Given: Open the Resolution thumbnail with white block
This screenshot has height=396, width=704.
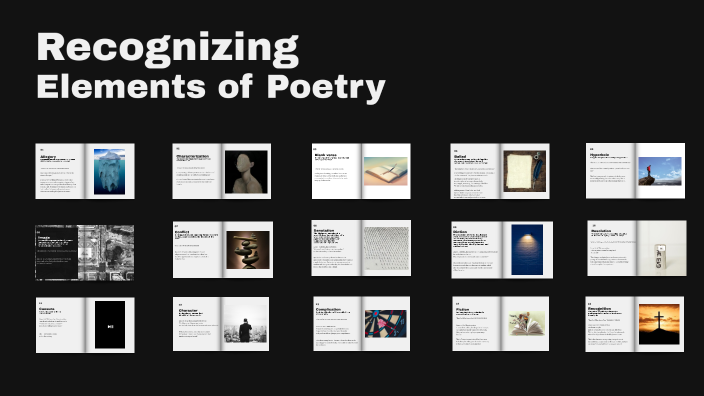Looking at the screenshot, I should pos(637,248).
